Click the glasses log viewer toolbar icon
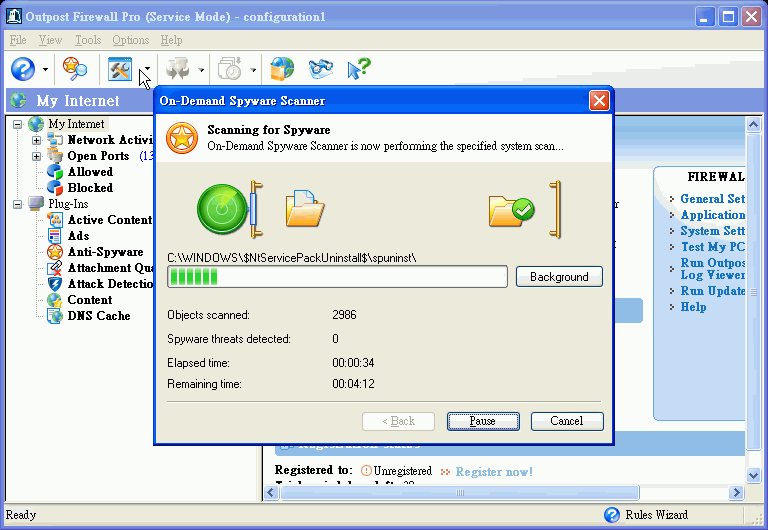The width and height of the screenshot is (768, 530). pos(321,69)
